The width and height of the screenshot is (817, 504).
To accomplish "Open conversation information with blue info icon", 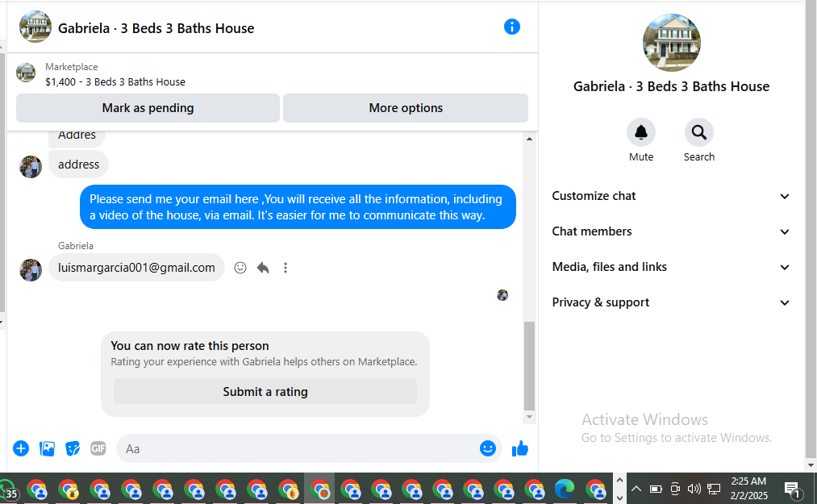I will (511, 27).
